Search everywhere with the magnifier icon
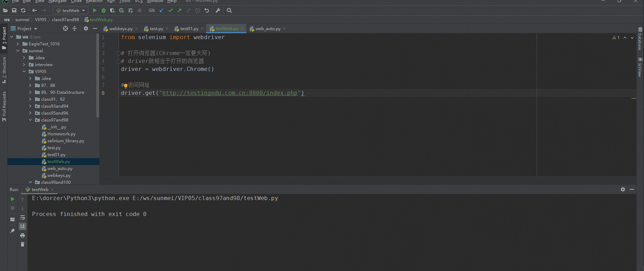644x271 pixels. coord(229,10)
